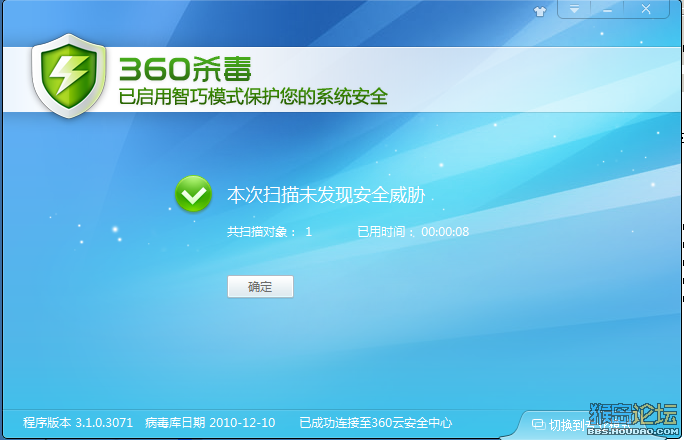This screenshot has width=684, height=440.
Task: Open the skin changer shirt icon
Action: pyautogui.click(x=540, y=11)
